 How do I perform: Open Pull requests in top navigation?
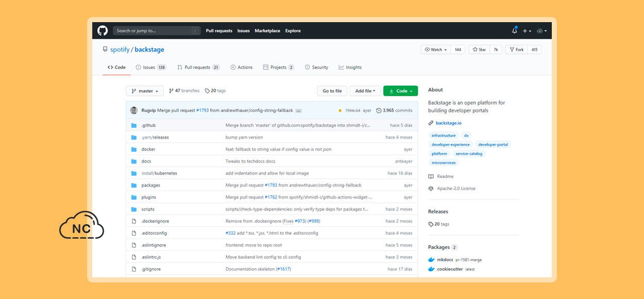click(219, 31)
